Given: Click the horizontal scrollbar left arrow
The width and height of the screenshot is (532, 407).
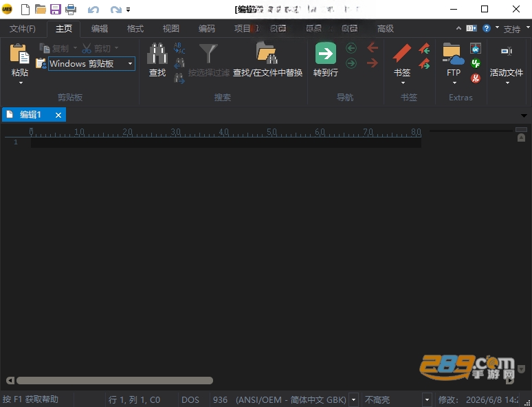Looking at the screenshot, I should click(10, 380).
